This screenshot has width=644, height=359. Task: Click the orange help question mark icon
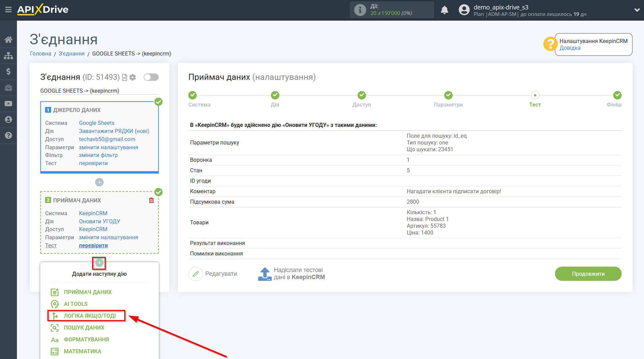coord(550,44)
